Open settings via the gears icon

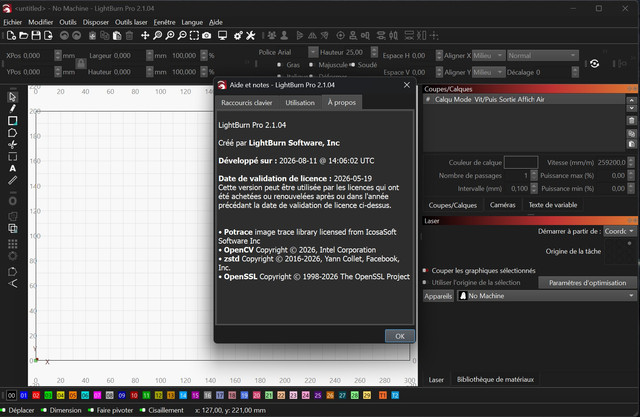click(x=238, y=36)
